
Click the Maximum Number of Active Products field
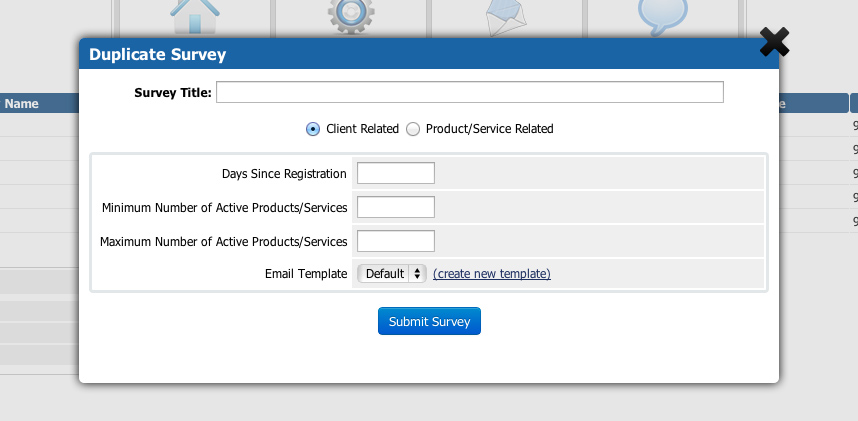point(395,241)
